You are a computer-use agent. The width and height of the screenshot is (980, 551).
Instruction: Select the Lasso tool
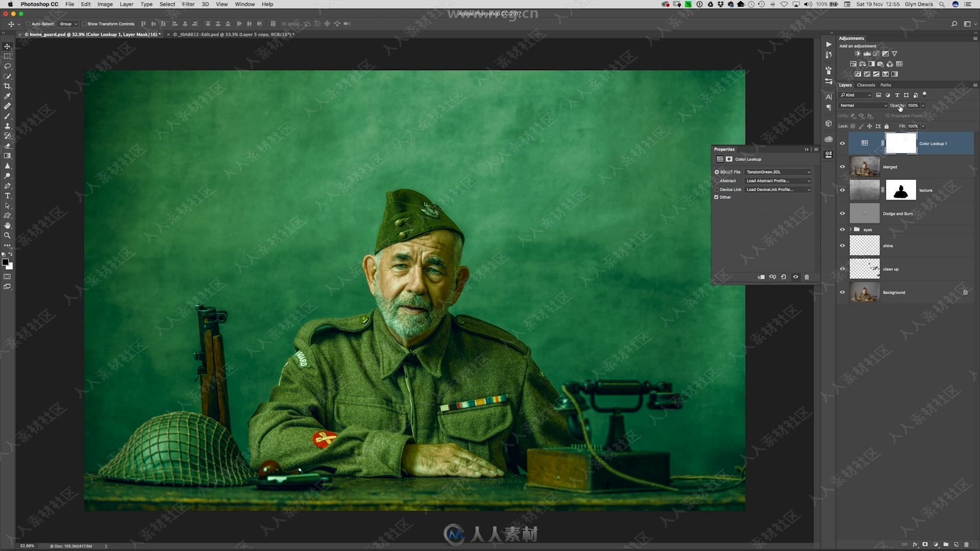(x=7, y=66)
